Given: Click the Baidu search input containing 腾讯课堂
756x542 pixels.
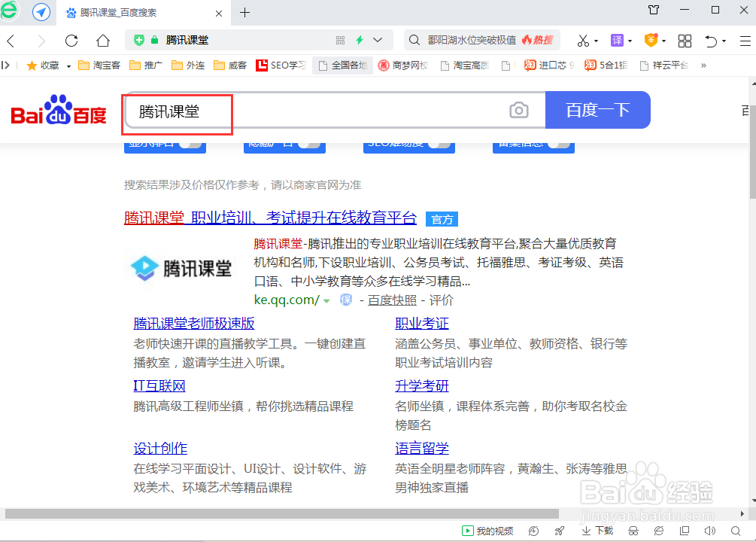Looking at the screenshot, I should tap(335, 111).
